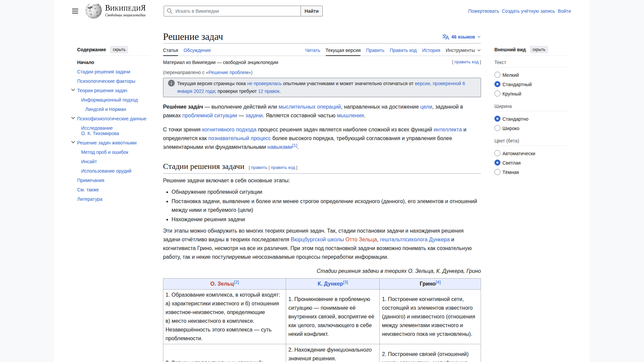Collapse the Теории решения задач section
Viewport: 644px width, 362px height.
(73, 90)
